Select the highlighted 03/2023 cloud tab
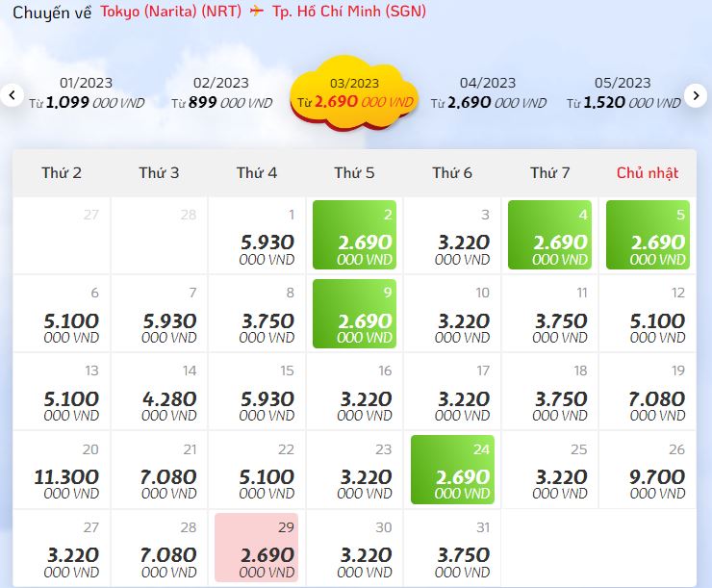This screenshot has height=588, width=712. pos(354,93)
